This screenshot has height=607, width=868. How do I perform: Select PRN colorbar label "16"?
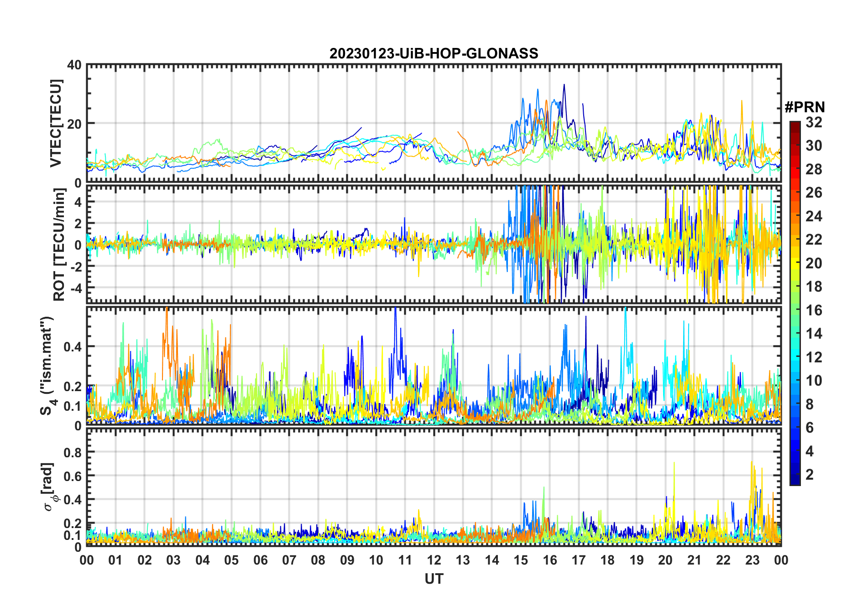(814, 310)
